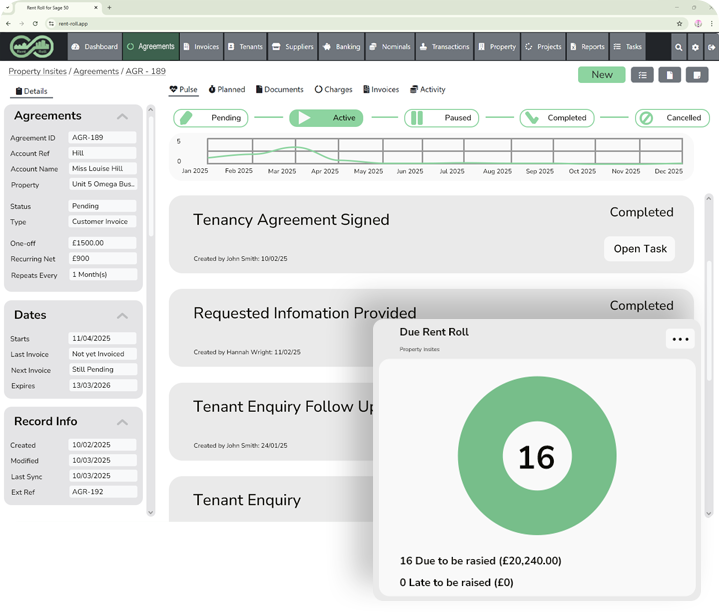Click the left panel scrollbar down arrow
The image size is (719, 612).
point(150,513)
